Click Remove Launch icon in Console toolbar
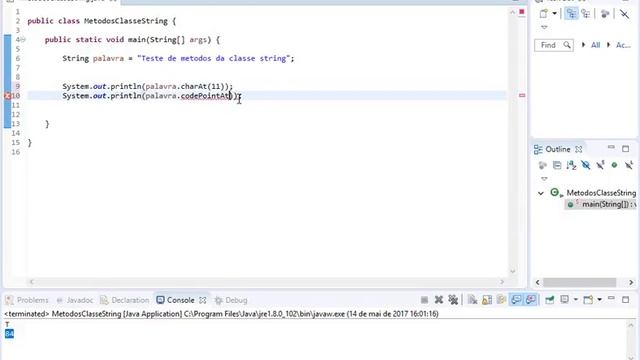 click(x=439, y=300)
